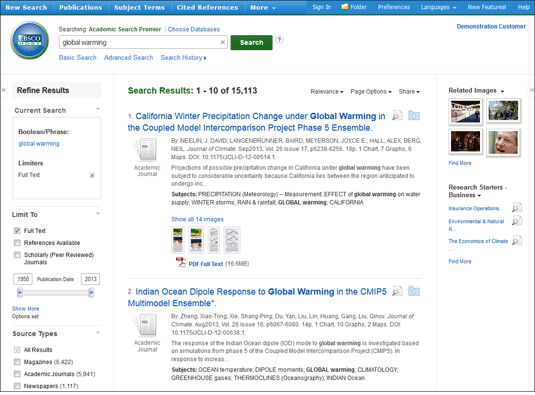Switch to Advanced Search
The image size is (535, 395).
point(129,58)
